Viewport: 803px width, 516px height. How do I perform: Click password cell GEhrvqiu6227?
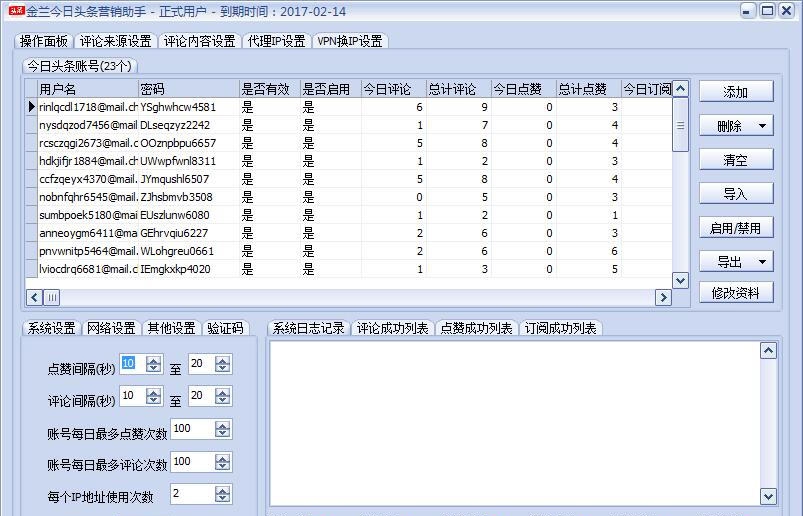(189, 233)
